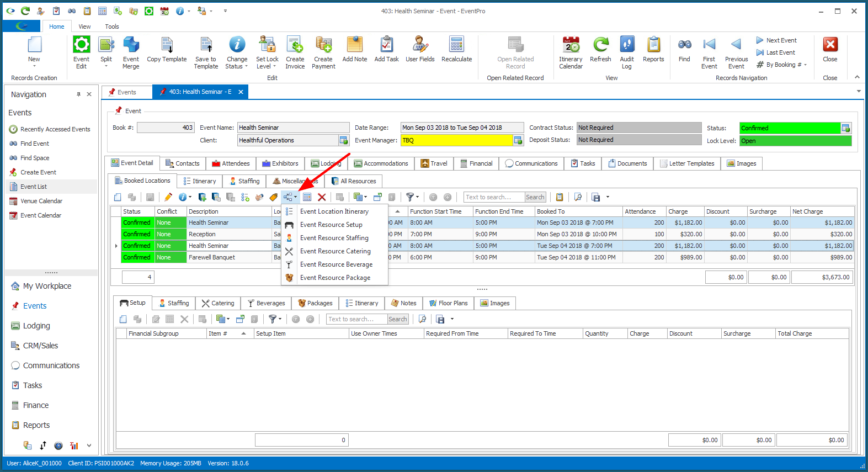Image resolution: width=868 pixels, height=472 pixels.
Task: Open the Client lookup button for Healthful Operations
Action: tap(343, 140)
